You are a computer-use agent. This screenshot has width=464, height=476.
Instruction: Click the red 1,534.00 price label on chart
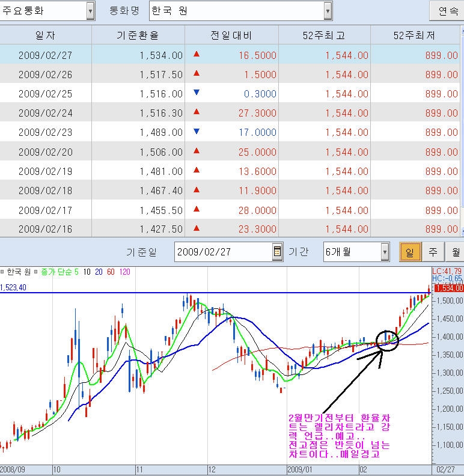click(x=447, y=288)
